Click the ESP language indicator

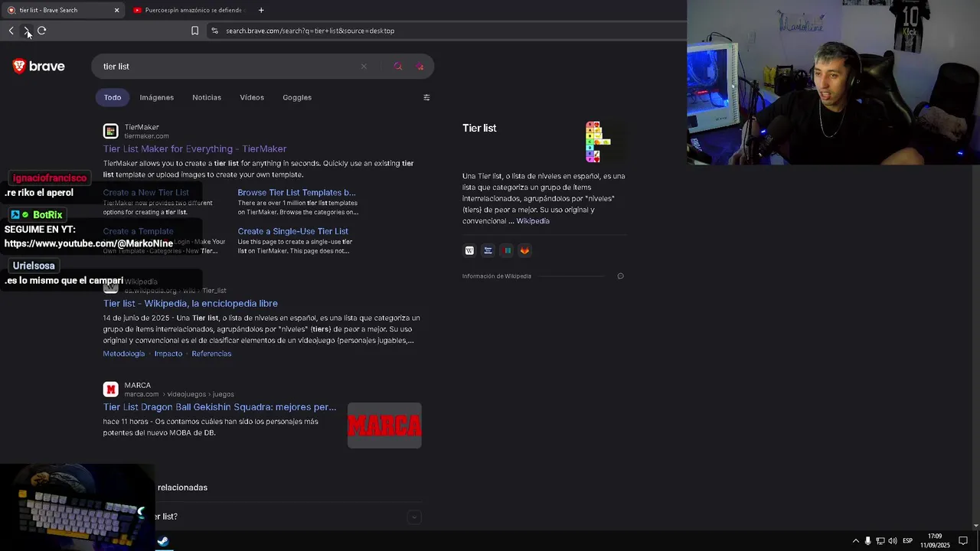[907, 541]
